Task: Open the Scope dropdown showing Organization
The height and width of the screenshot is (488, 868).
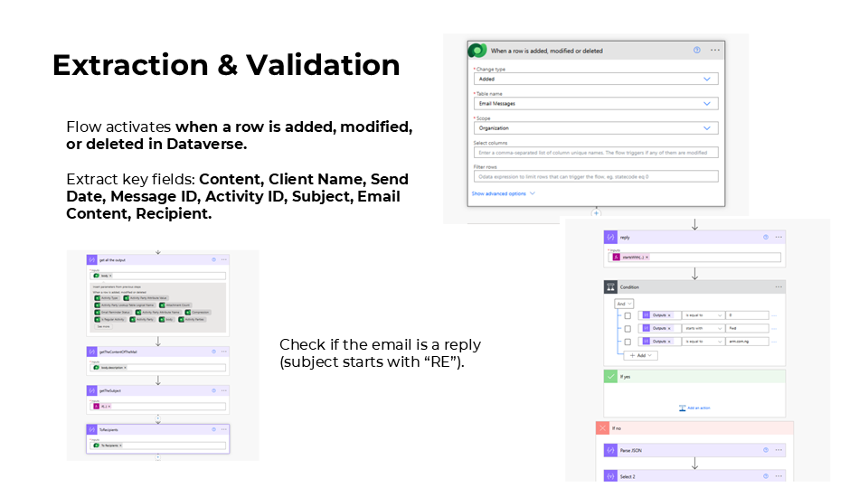Action: [x=596, y=127]
